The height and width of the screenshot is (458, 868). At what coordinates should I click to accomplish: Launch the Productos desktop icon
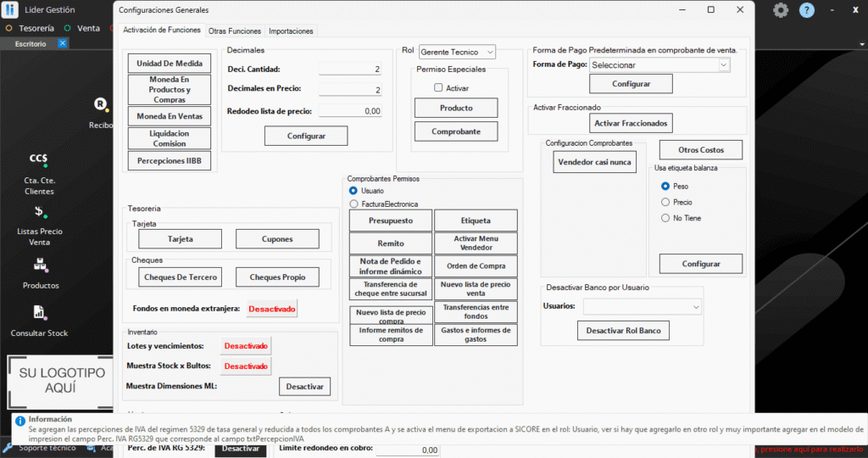coord(40,265)
